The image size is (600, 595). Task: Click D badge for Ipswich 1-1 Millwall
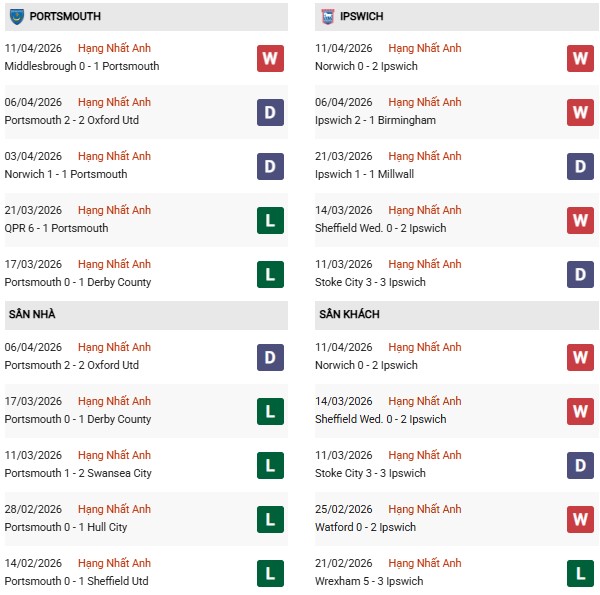click(580, 166)
